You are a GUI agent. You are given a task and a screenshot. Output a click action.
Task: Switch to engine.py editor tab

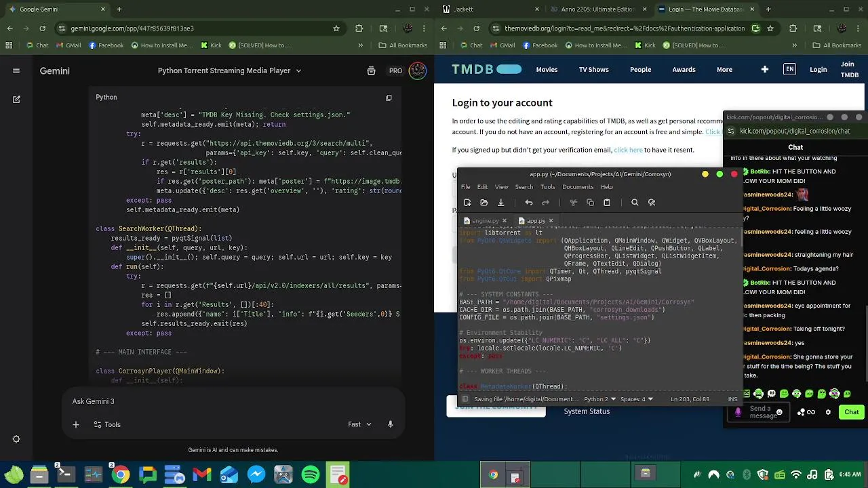[485, 221]
